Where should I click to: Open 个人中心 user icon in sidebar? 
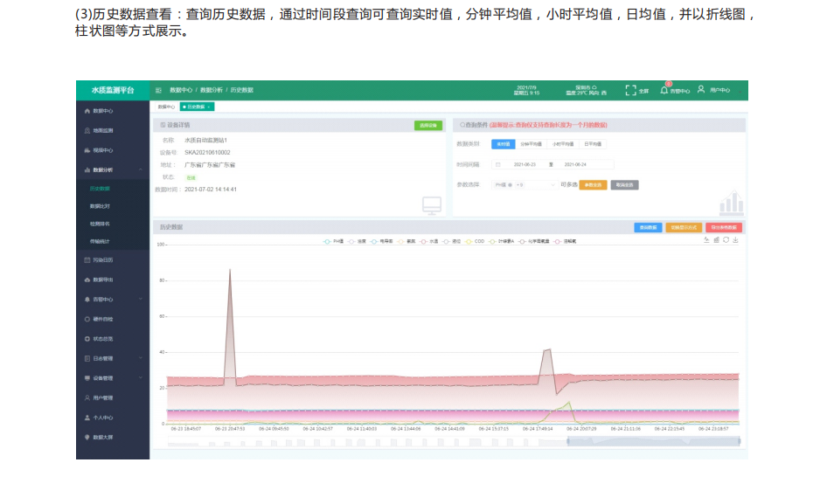coord(87,418)
